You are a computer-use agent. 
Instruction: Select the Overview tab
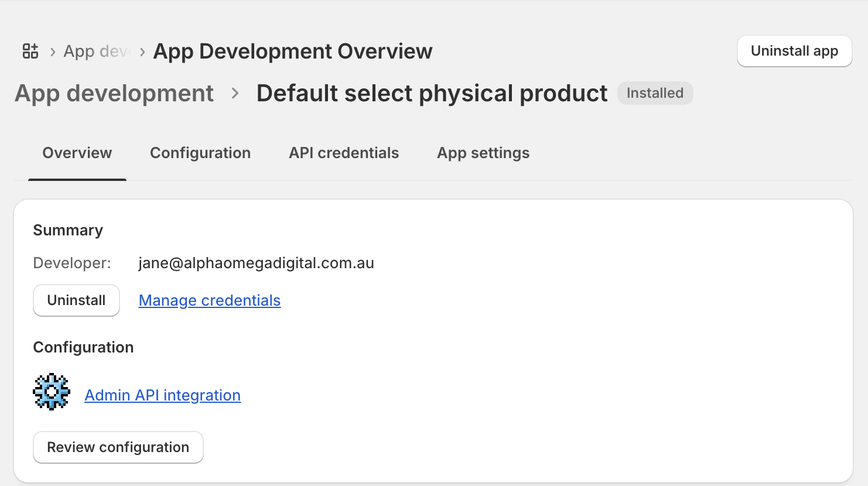pyautogui.click(x=77, y=153)
